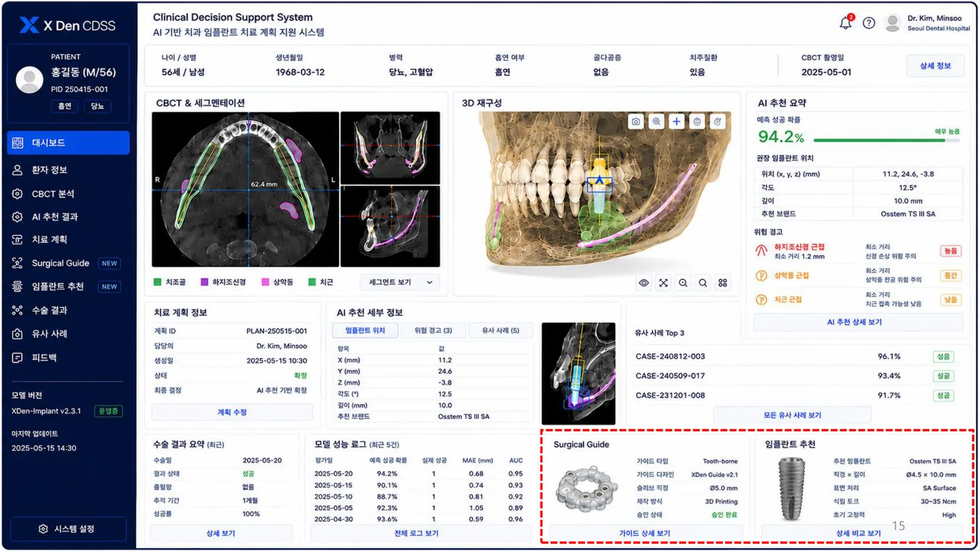Expand the 세그먼트 보기 dropdown
Viewport: 980px width, 551px height.
(399, 282)
